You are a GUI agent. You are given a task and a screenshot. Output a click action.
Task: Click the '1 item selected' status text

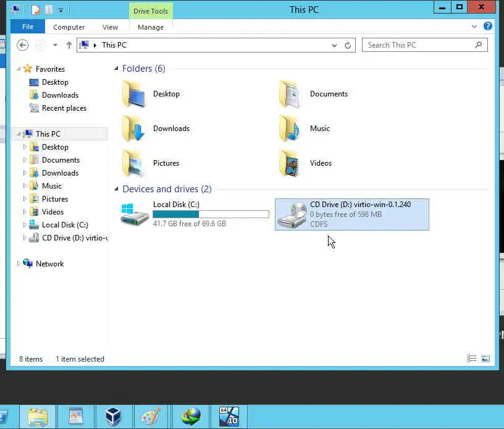click(80, 359)
